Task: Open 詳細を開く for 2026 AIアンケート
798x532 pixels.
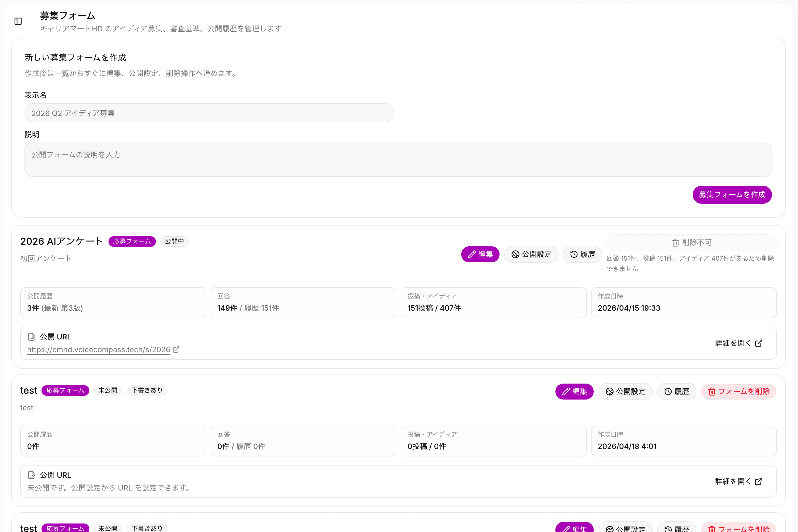Action: coord(739,343)
